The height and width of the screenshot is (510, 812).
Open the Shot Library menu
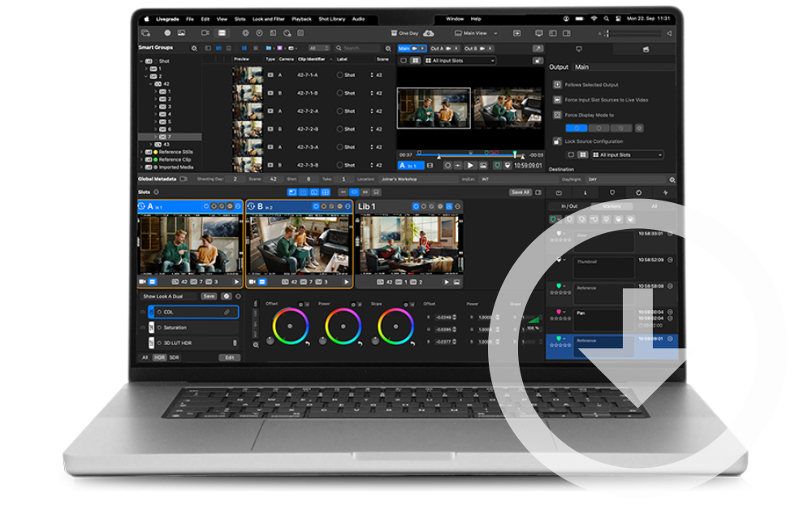pos(330,19)
